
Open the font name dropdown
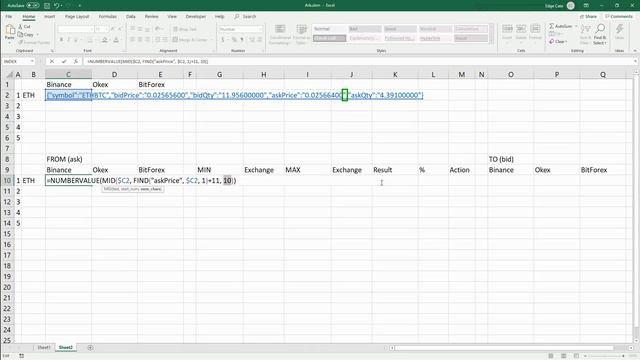91,29
